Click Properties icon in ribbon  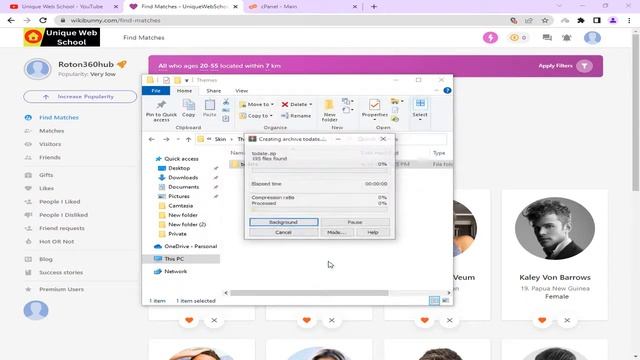coord(374,105)
